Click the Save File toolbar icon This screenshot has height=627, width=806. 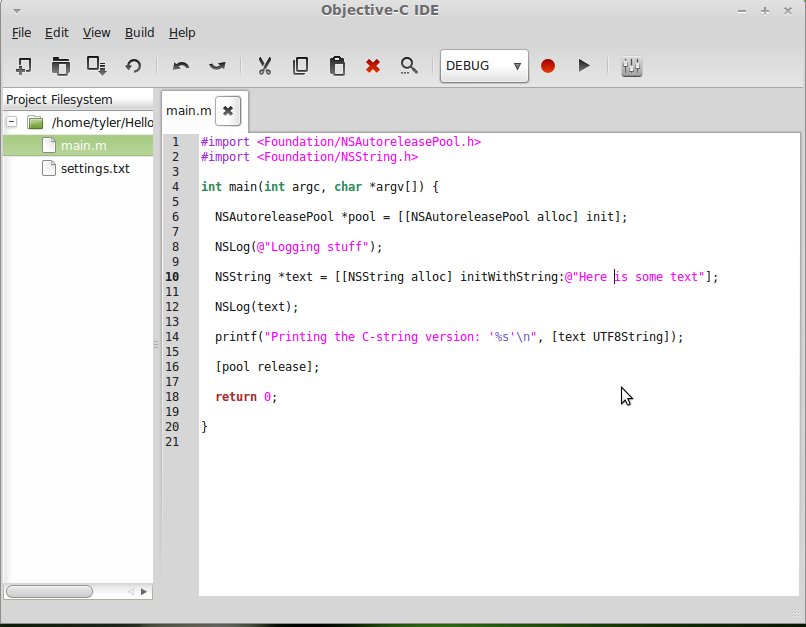pyautogui.click(x=97, y=66)
